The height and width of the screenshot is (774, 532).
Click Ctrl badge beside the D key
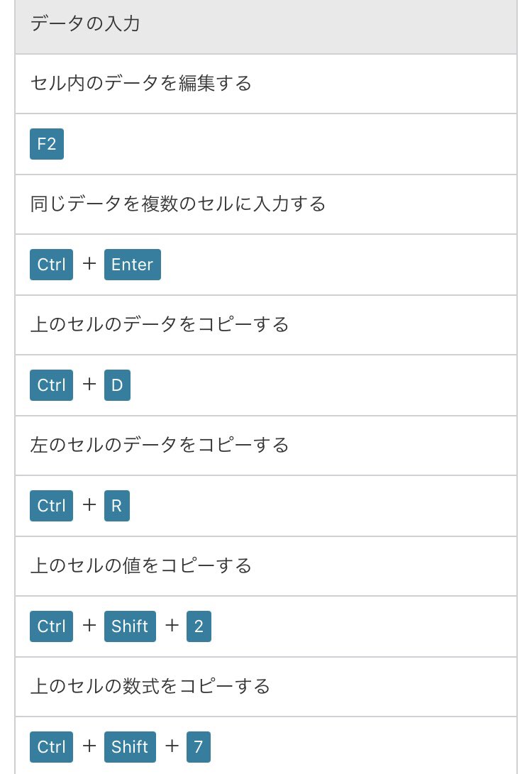(51, 385)
